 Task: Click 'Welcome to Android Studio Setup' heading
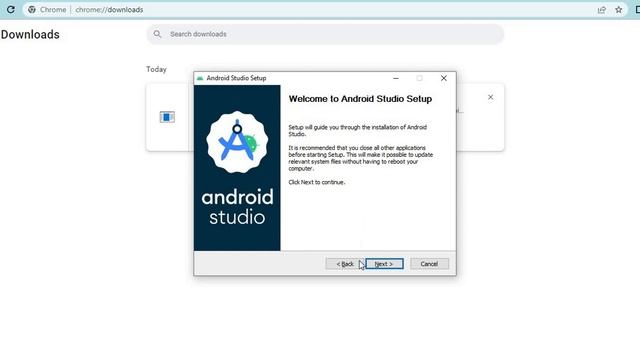(360, 99)
